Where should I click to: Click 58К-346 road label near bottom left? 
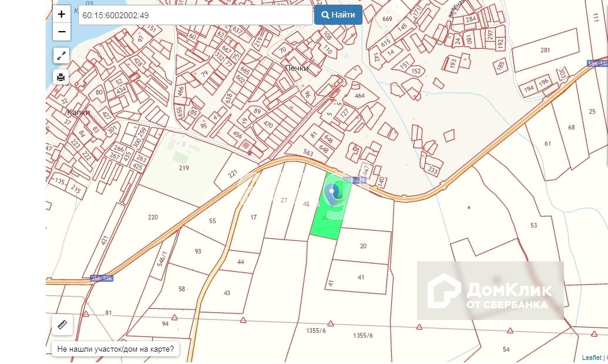(x=102, y=278)
